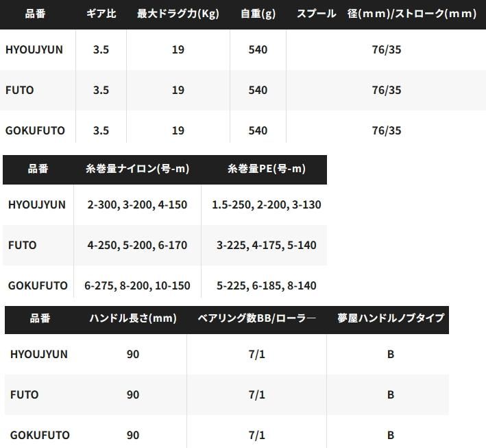The image size is (486, 448).
Task: Select the 夢屋ハンドルノブタイプ column header
Action: (x=390, y=318)
